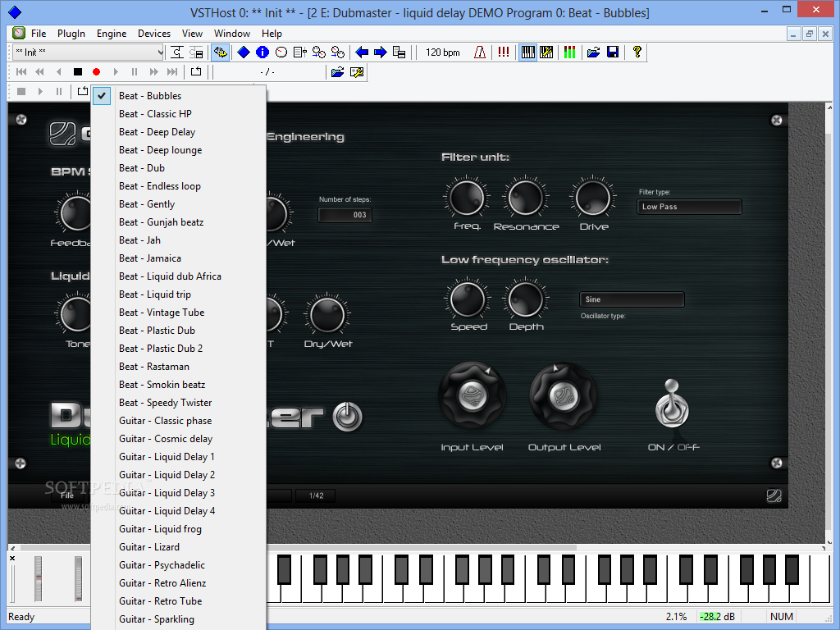The width and height of the screenshot is (840, 630).
Task: Click the metronome icon next to 120 bpm
Action: click(480, 52)
